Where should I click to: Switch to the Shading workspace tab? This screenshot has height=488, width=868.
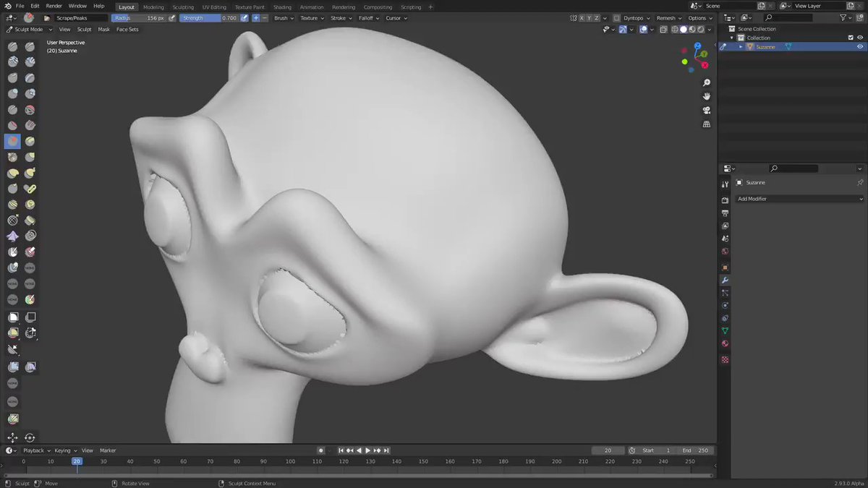(282, 7)
